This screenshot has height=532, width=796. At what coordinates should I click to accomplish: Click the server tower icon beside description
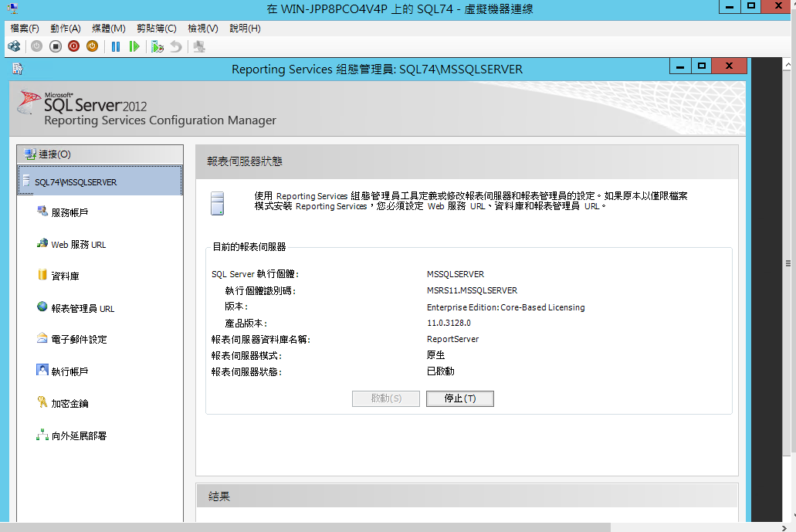pyautogui.click(x=217, y=203)
